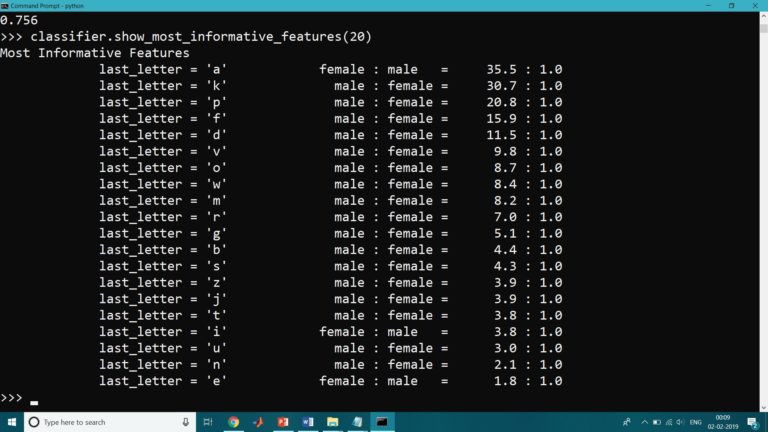
Task: Click the Command Prompt title bar icon
Action: pos(5,5)
